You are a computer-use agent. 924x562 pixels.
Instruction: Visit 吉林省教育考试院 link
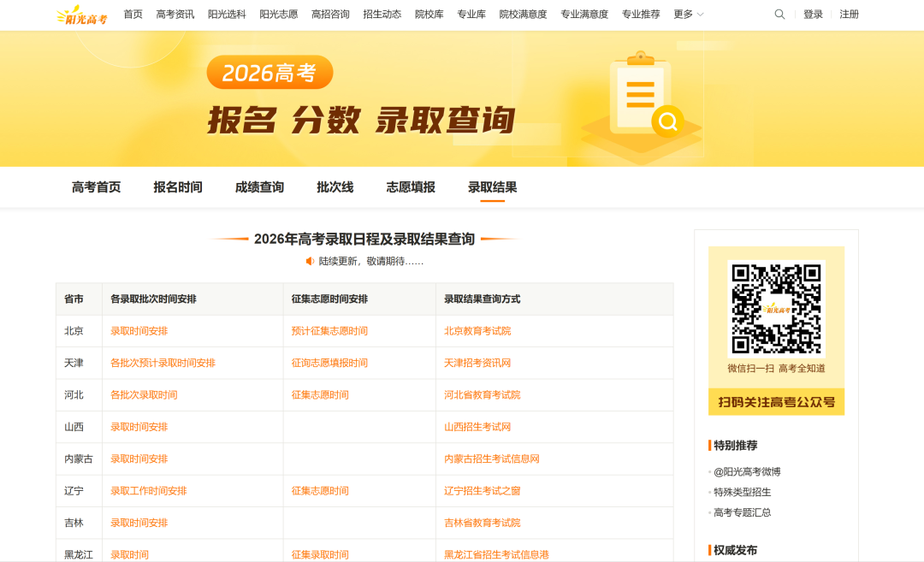pos(482,523)
